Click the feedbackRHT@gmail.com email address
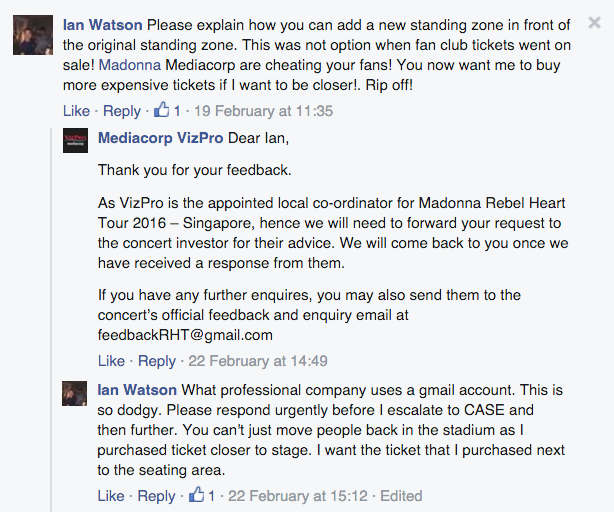 coord(185,335)
